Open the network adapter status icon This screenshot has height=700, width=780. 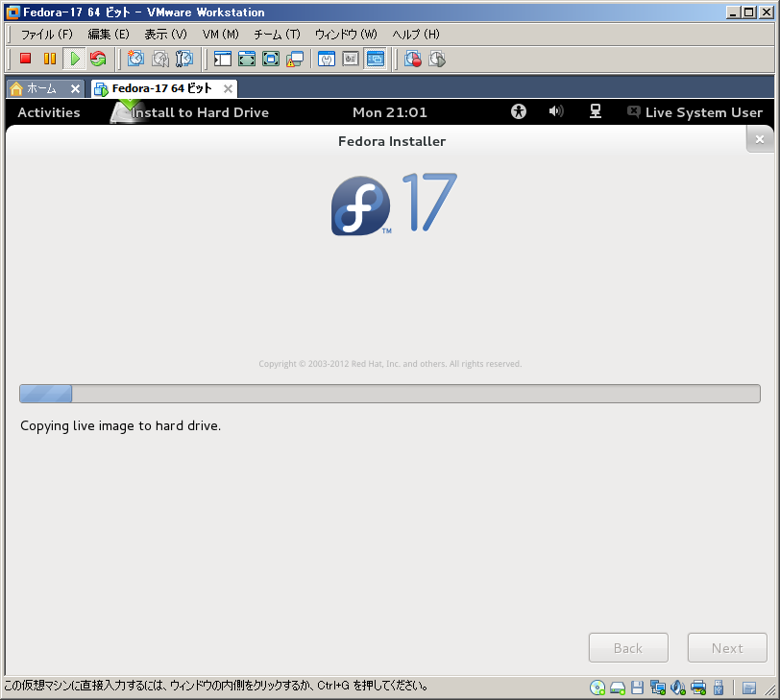(658, 688)
